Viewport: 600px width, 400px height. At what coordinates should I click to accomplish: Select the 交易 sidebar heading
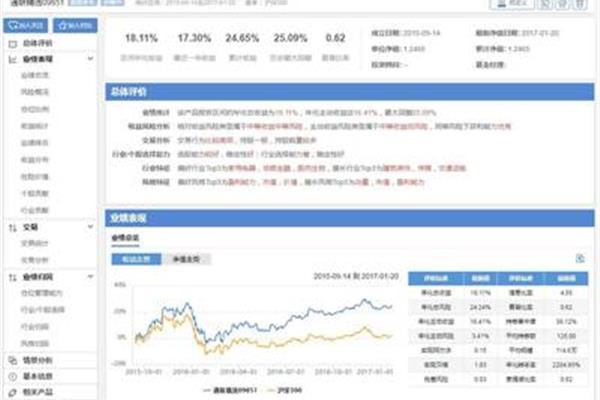30,227
